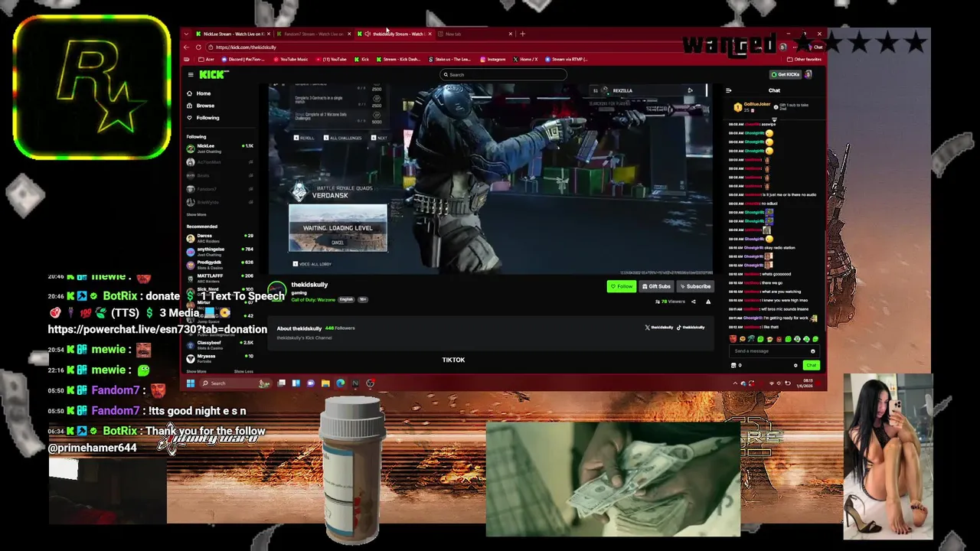This screenshot has width=980, height=551.
Task: Click the 448 Followers text
Action: tap(339, 328)
